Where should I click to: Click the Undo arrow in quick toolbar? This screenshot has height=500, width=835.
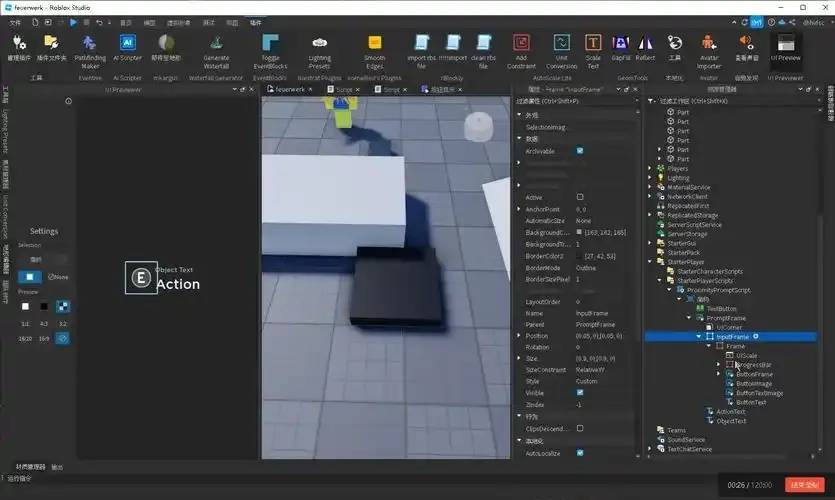[100, 22]
